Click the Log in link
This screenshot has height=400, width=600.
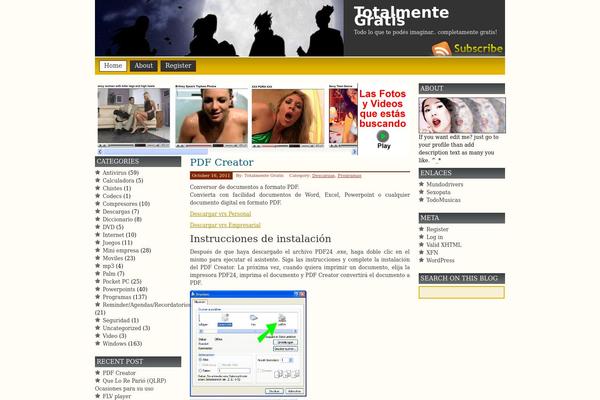(435, 237)
